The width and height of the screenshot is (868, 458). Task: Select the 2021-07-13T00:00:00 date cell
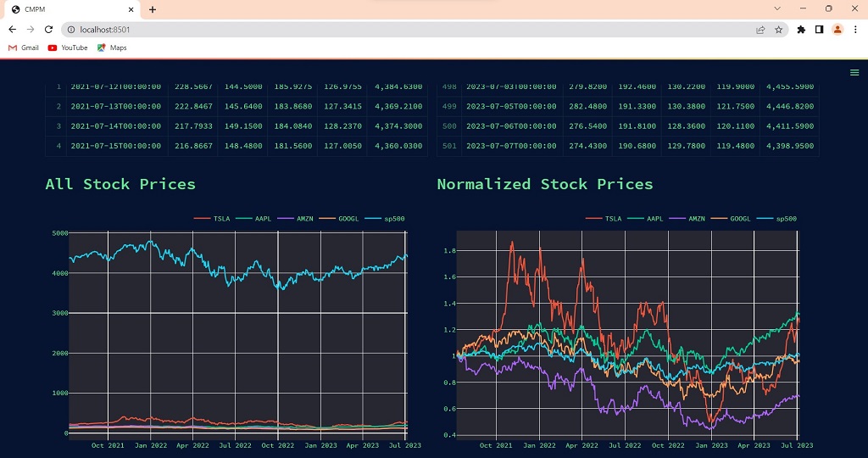pyautogui.click(x=116, y=106)
